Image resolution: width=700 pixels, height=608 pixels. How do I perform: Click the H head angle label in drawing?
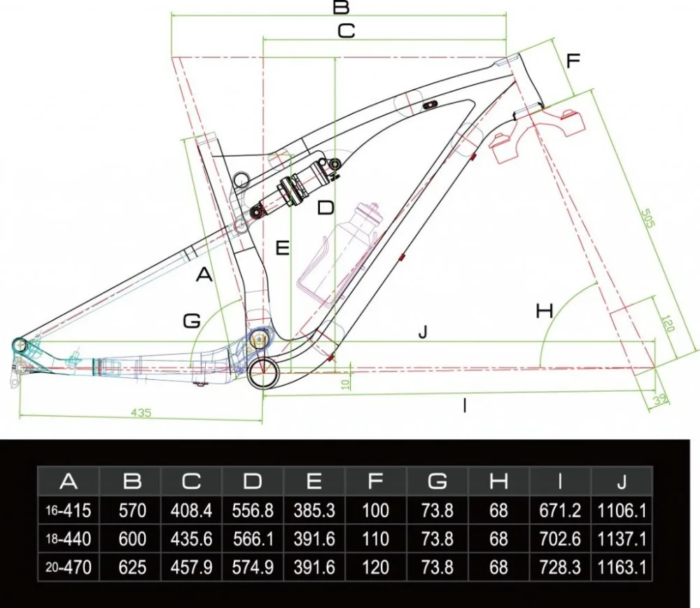(545, 311)
